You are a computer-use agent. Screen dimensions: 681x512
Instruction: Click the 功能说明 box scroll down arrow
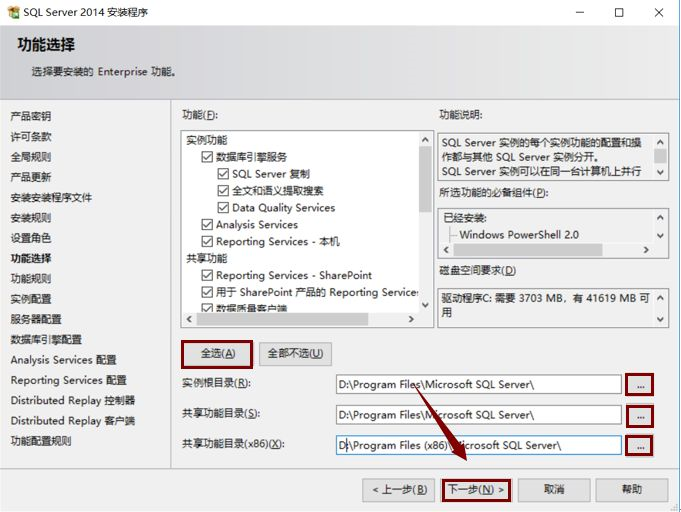click(x=660, y=172)
